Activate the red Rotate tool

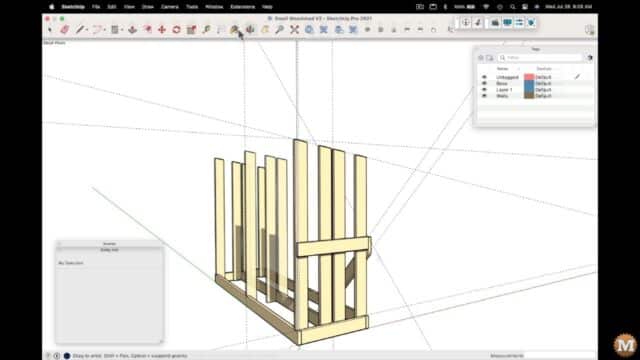(x=176, y=30)
